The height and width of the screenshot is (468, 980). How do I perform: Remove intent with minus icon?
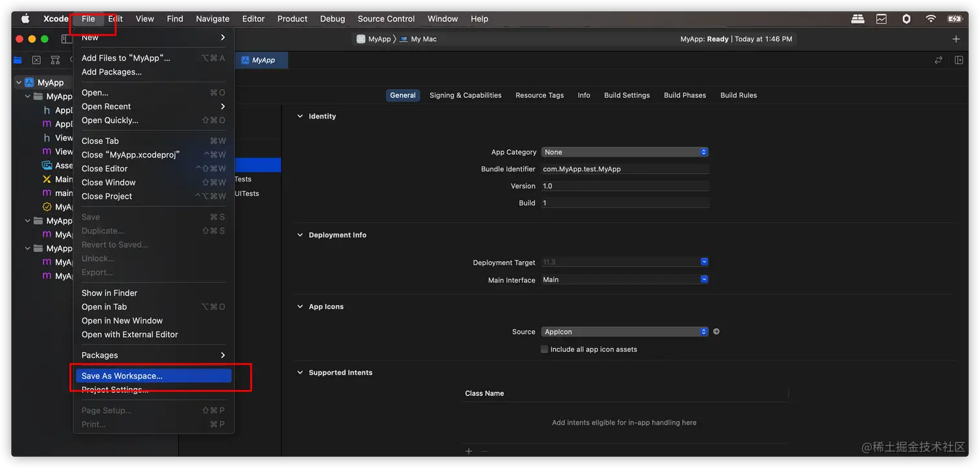(484, 451)
